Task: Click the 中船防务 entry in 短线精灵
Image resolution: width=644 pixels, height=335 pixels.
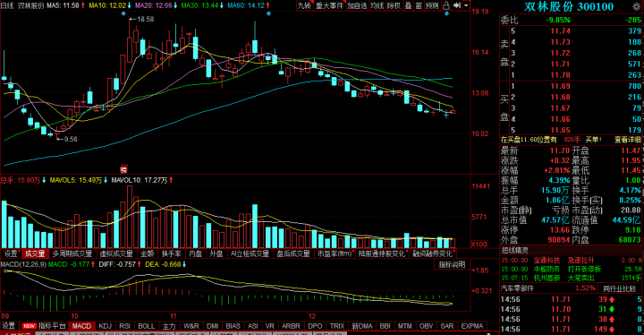Action: [547, 269]
